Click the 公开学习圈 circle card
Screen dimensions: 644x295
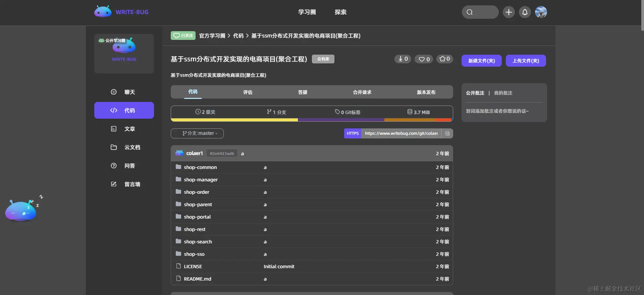124,54
